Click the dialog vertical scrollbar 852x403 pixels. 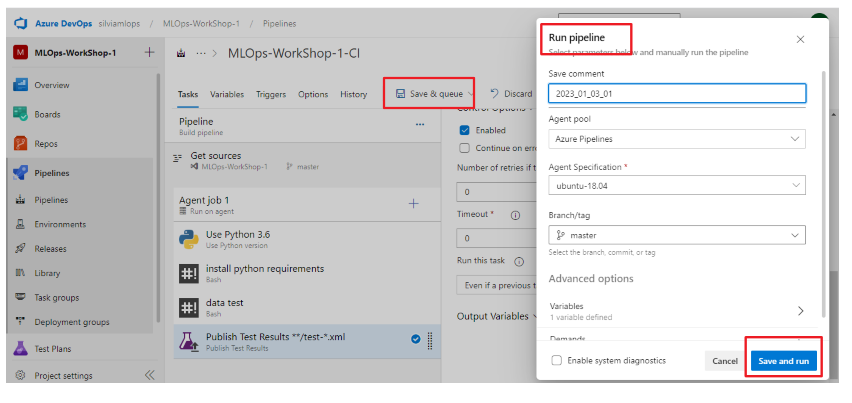pos(823,194)
